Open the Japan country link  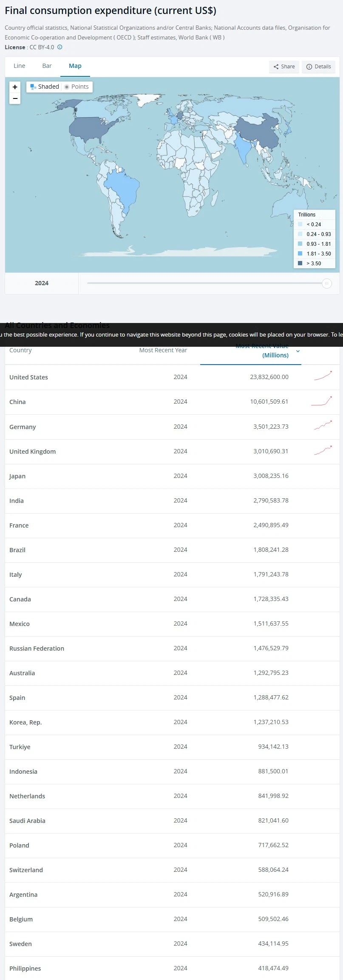[x=17, y=476]
